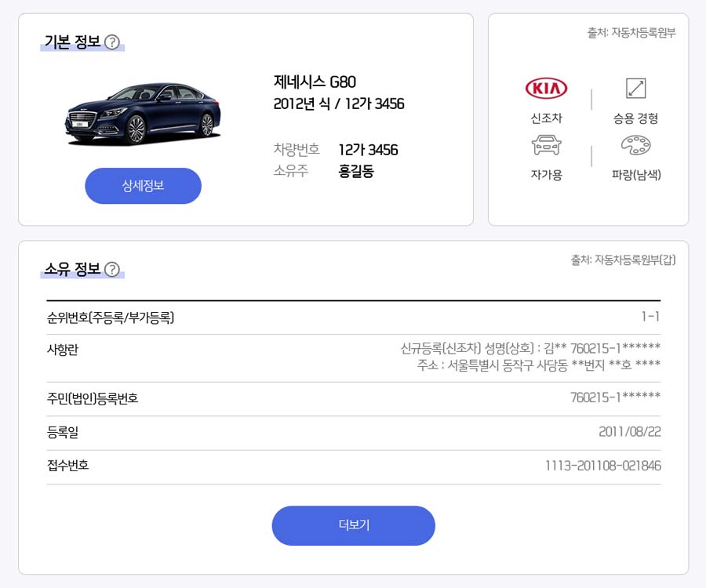
Task: Click the 주민(법인)등록번호 row
Action: 354,398
